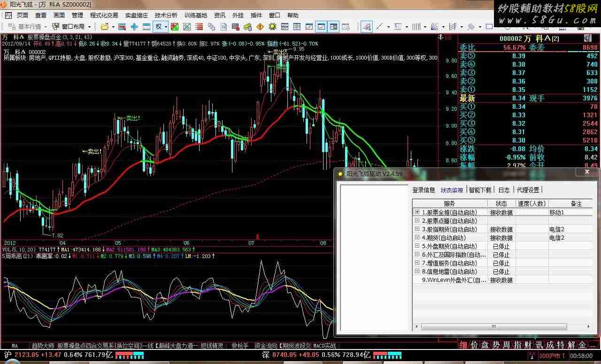Open the 窗口布局 dropdown

[x=71, y=27]
